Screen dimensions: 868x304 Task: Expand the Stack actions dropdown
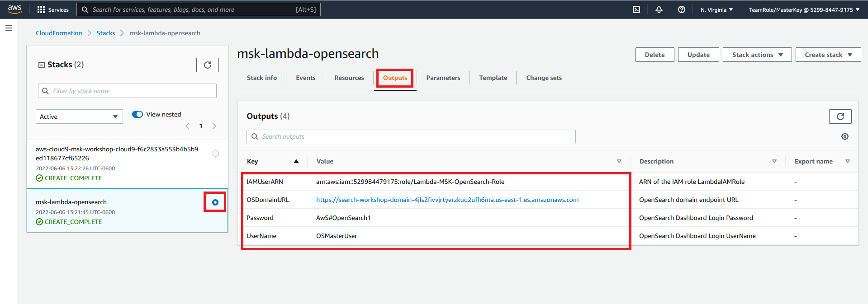pos(757,55)
